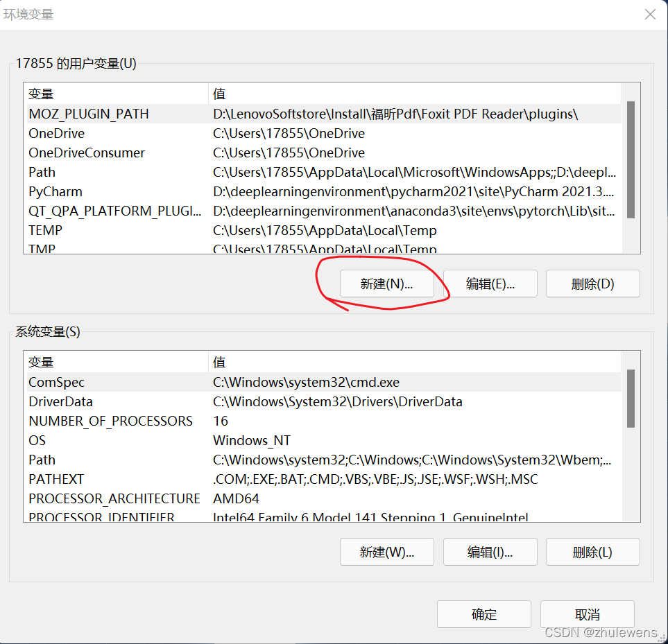Select the OneDriveConsumer user variable row
The image size is (668, 644).
coord(324,153)
